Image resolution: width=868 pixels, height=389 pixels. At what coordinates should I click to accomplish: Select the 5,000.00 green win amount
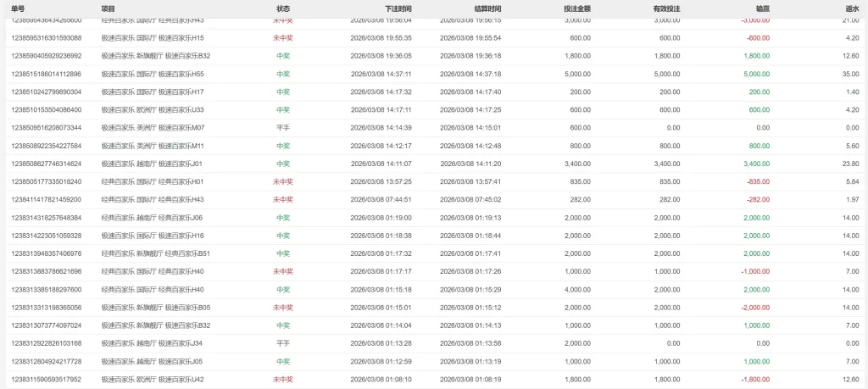756,74
